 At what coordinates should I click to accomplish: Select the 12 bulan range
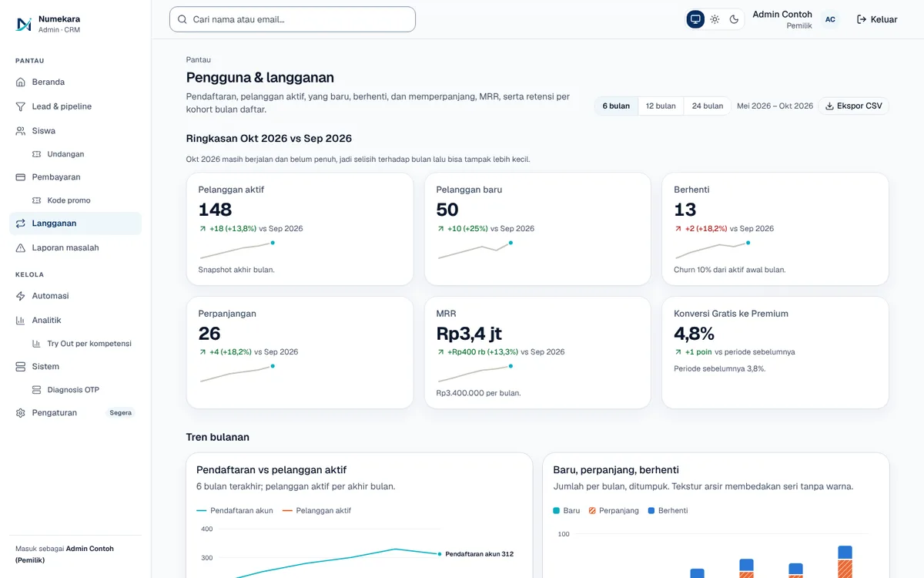(x=661, y=106)
